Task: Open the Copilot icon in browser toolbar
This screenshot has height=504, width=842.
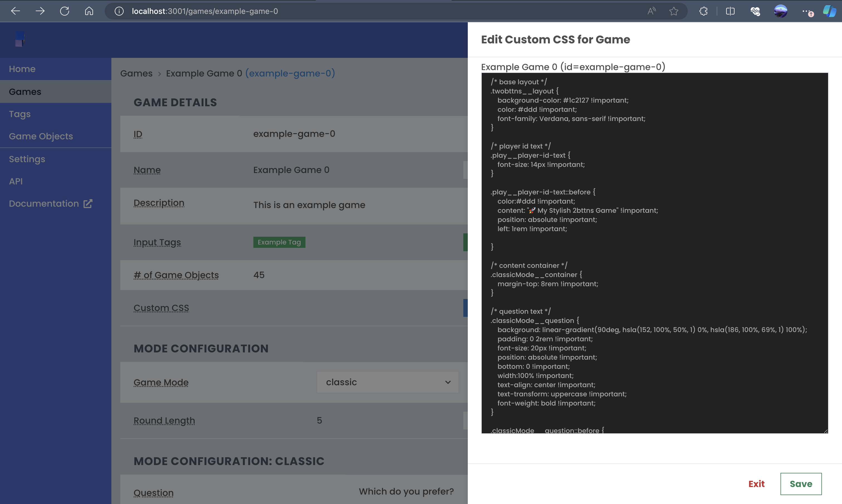Action: pos(829,11)
